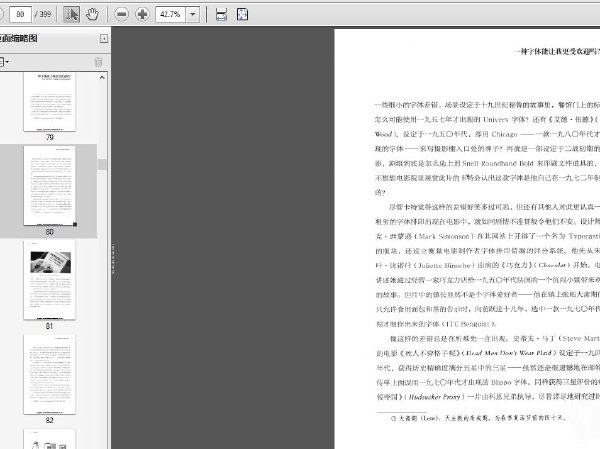600x449 pixels.
Task: Click the footnote line at page bottom
Action: [478, 418]
